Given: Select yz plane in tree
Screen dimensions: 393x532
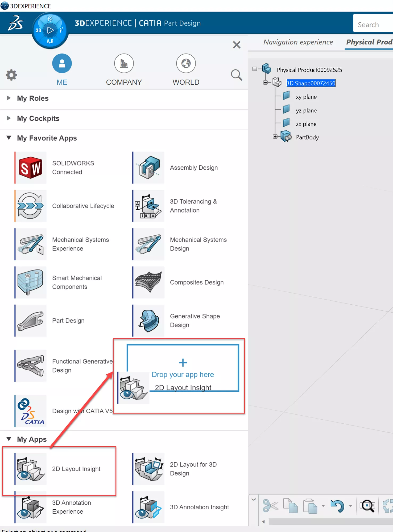Looking at the screenshot, I should click(306, 110).
